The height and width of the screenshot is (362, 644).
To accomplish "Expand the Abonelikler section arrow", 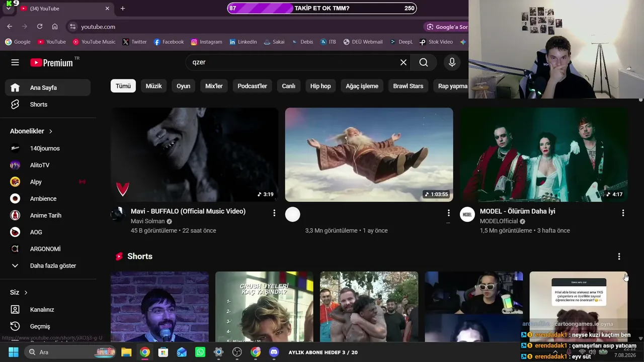I will (x=51, y=131).
